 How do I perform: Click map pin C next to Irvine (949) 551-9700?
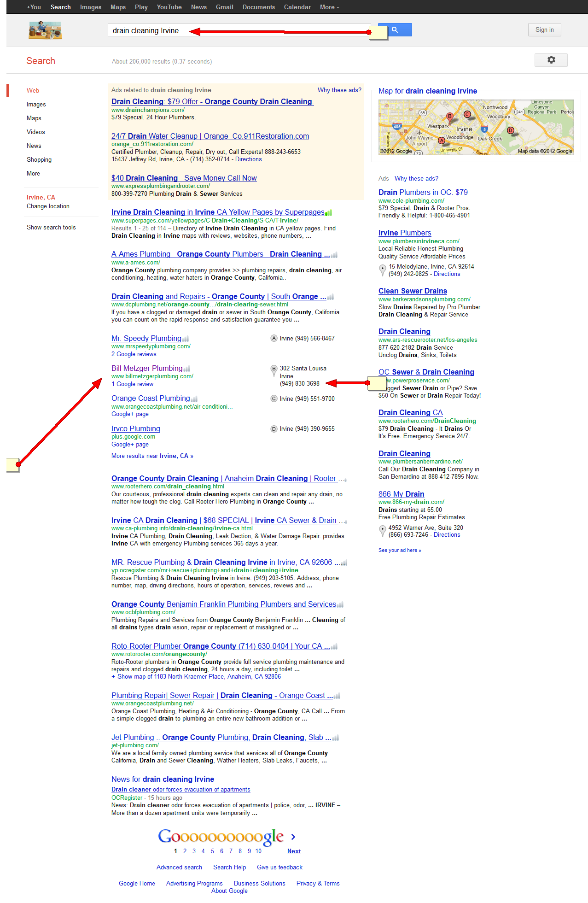tap(274, 399)
